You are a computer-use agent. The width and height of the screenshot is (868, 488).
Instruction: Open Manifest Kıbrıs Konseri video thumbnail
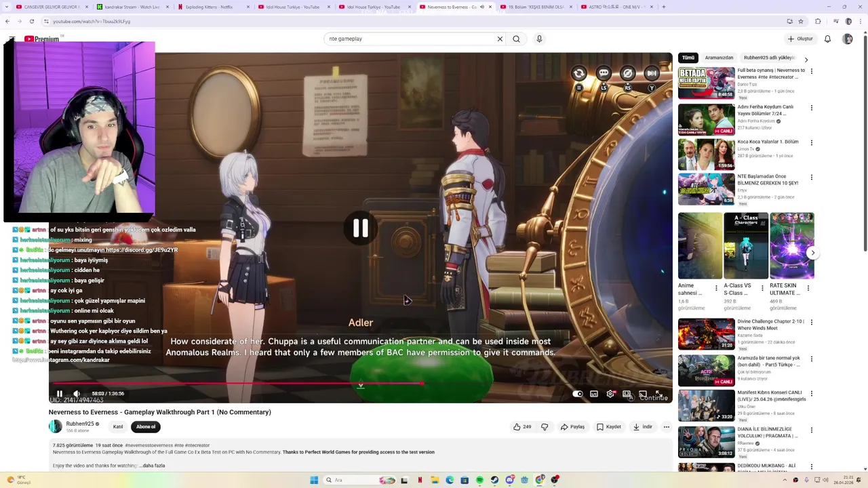(706, 406)
